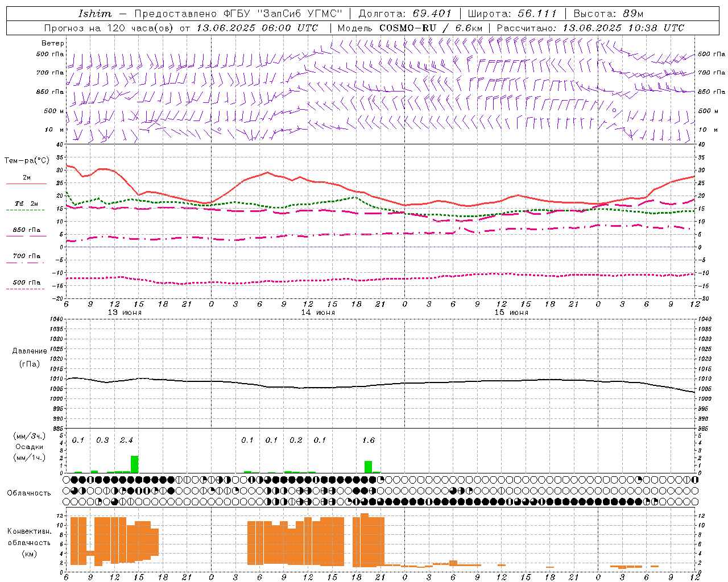Click the tall green bar under '2.4'
The image size is (728, 582).
(135, 464)
